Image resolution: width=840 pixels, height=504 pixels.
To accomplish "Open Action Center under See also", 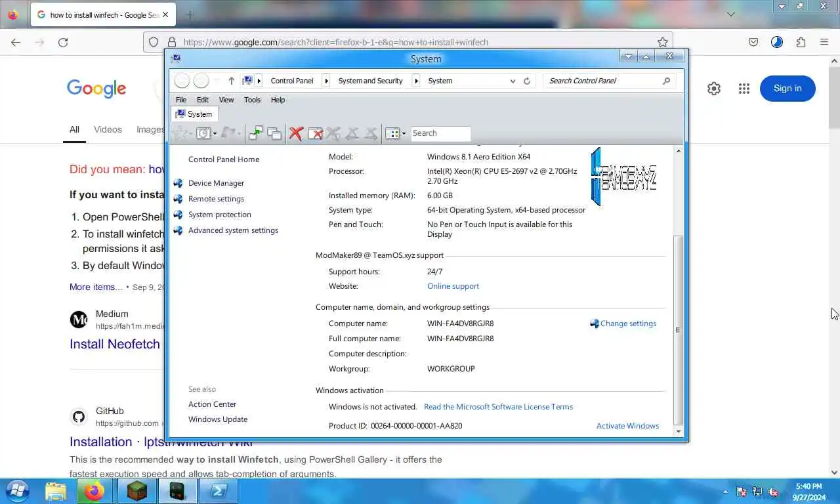I will (212, 404).
